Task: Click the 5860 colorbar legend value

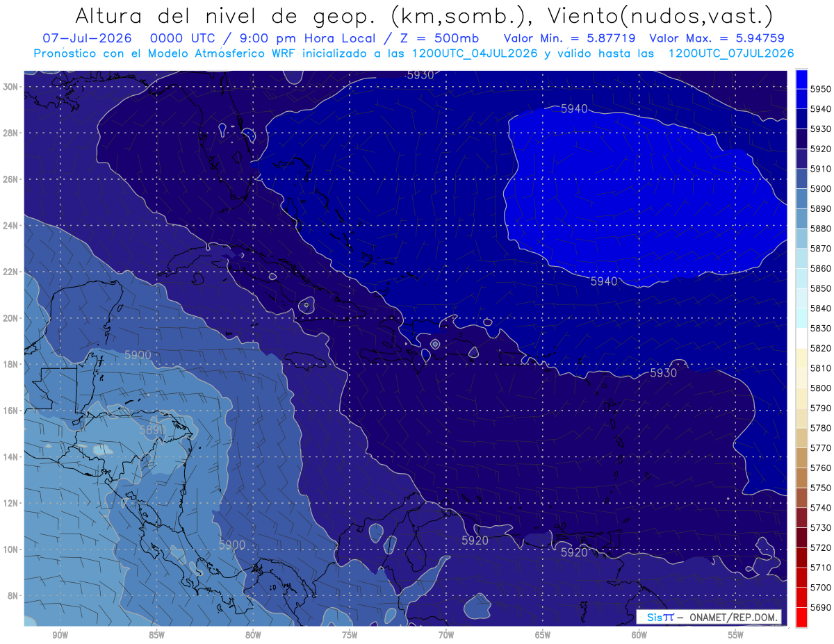Action: [x=820, y=268]
